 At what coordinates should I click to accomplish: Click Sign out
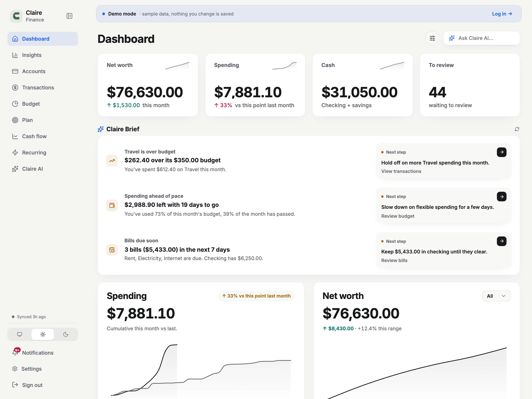pyautogui.click(x=43, y=385)
